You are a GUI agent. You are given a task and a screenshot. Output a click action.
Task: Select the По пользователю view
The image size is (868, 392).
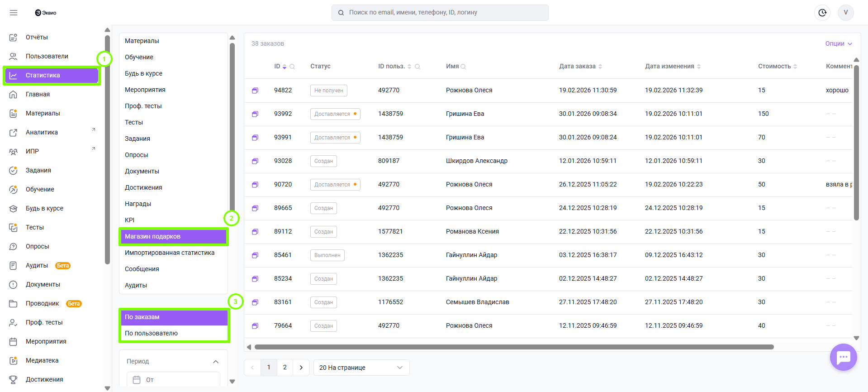click(151, 333)
